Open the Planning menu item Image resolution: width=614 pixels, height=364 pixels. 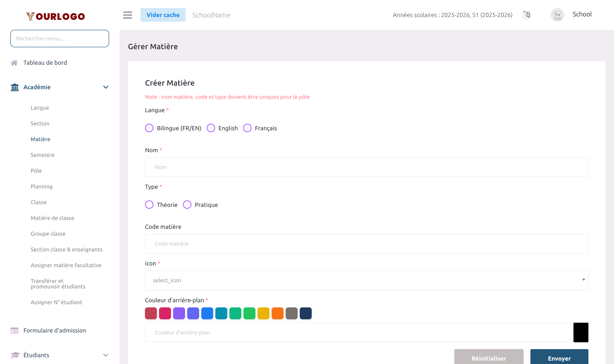[x=42, y=186]
